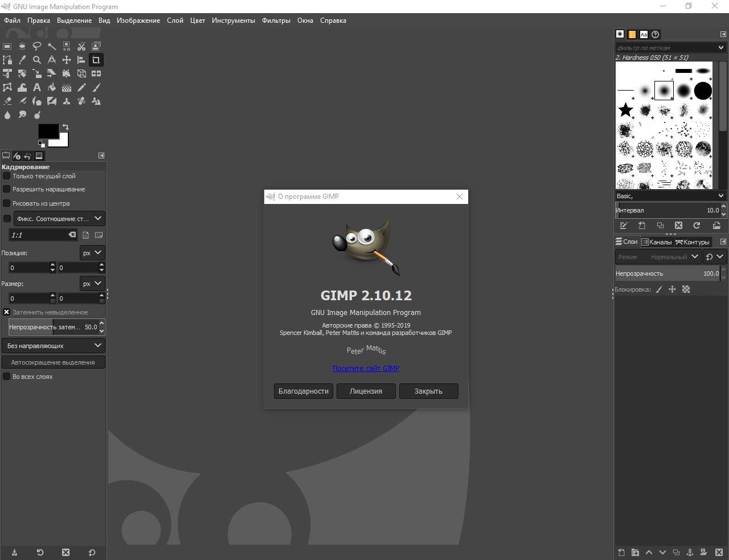This screenshot has width=729, height=560.
Task: Enable 'Разрешить наращивание' checkbox
Action: (7, 189)
